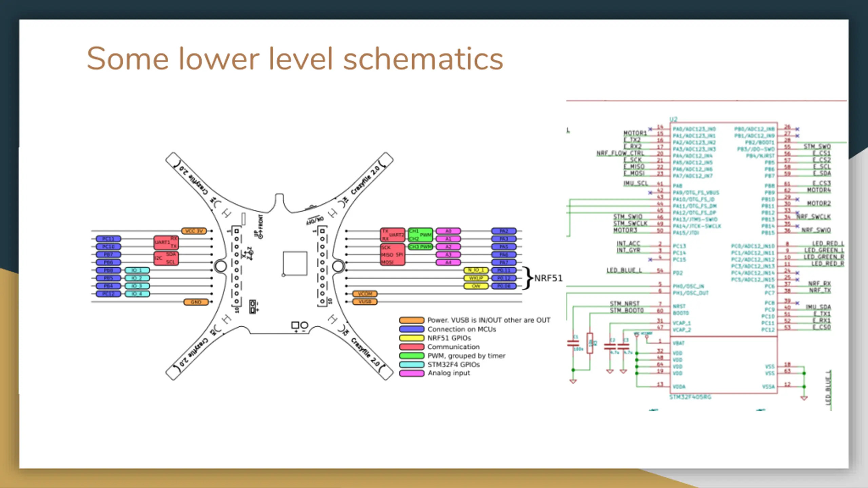
Task: Click the green PWM legend swatch
Action: [x=412, y=355]
